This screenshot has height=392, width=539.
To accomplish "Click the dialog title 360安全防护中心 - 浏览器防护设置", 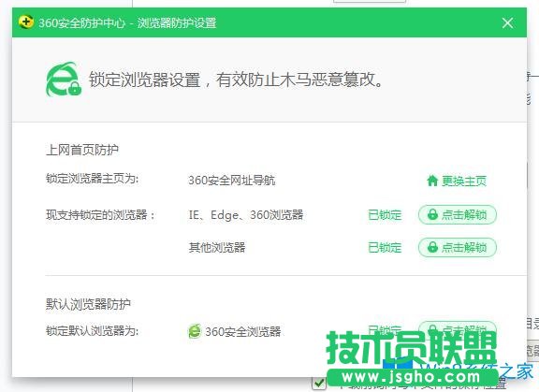I will pos(127,23).
